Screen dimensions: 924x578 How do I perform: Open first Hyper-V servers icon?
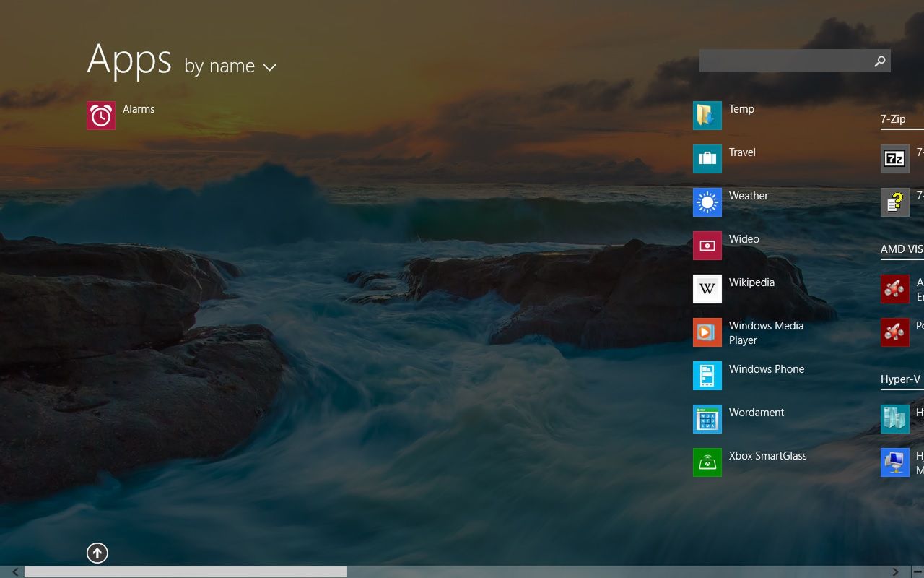tap(895, 419)
